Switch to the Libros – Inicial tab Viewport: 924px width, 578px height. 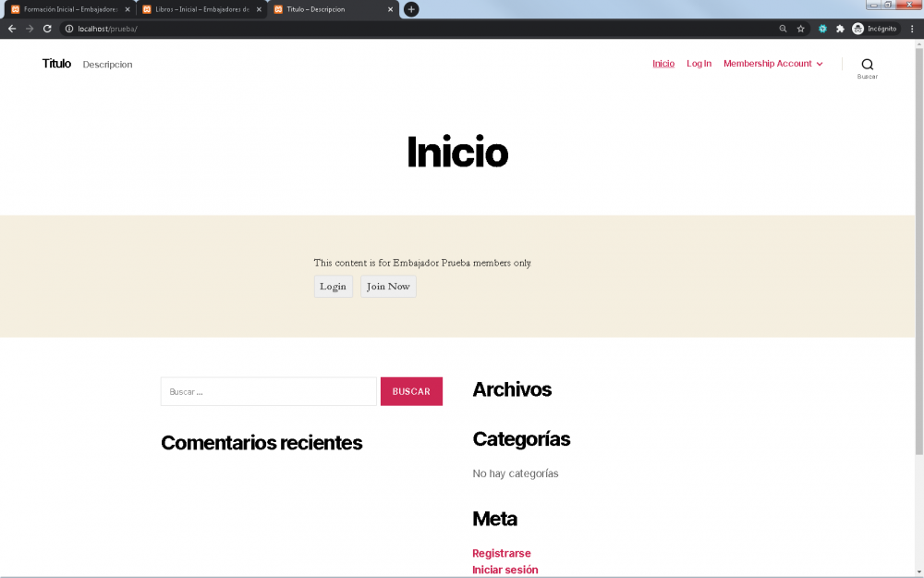pyautogui.click(x=201, y=9)
